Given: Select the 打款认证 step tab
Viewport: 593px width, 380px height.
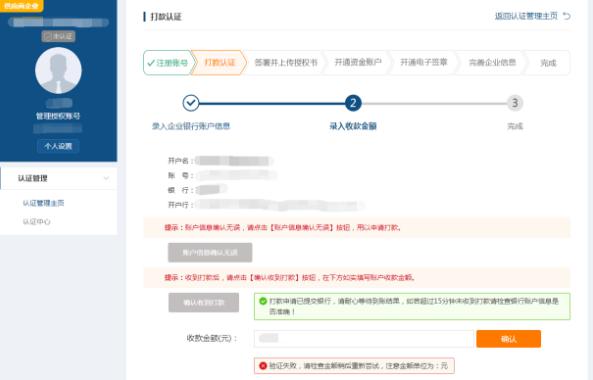Looking at the screenshot, I should point(219,63).
